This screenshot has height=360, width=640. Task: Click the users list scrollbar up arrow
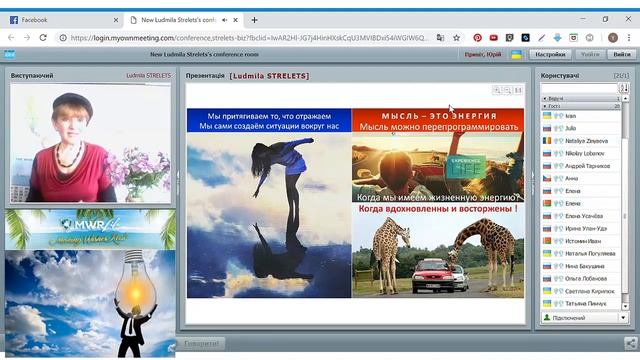coord(625,98)
